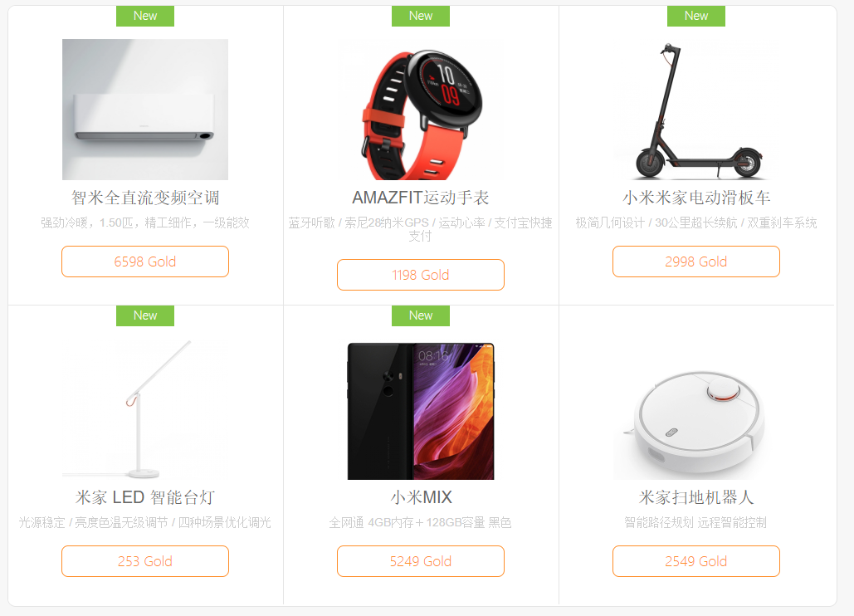Viewport: 854px width, 616px height.
Task: Open the air conditioner product image
Action: pyautogui.click(x=145, y=109)
